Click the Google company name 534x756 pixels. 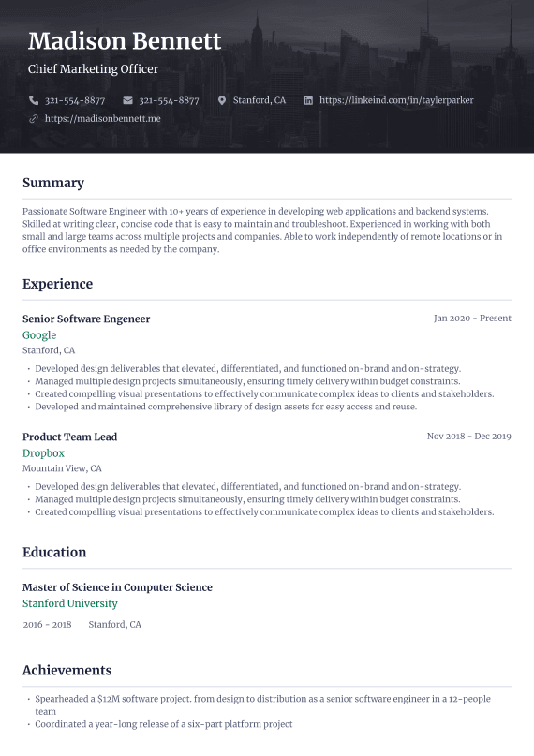click(x=39, y=335)
